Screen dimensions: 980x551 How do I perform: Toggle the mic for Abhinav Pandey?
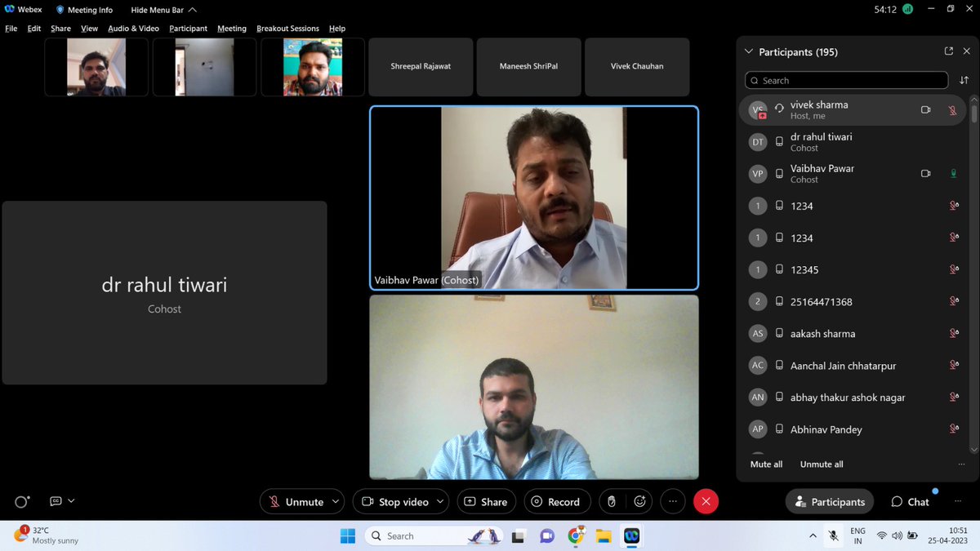tap(953, 429)
